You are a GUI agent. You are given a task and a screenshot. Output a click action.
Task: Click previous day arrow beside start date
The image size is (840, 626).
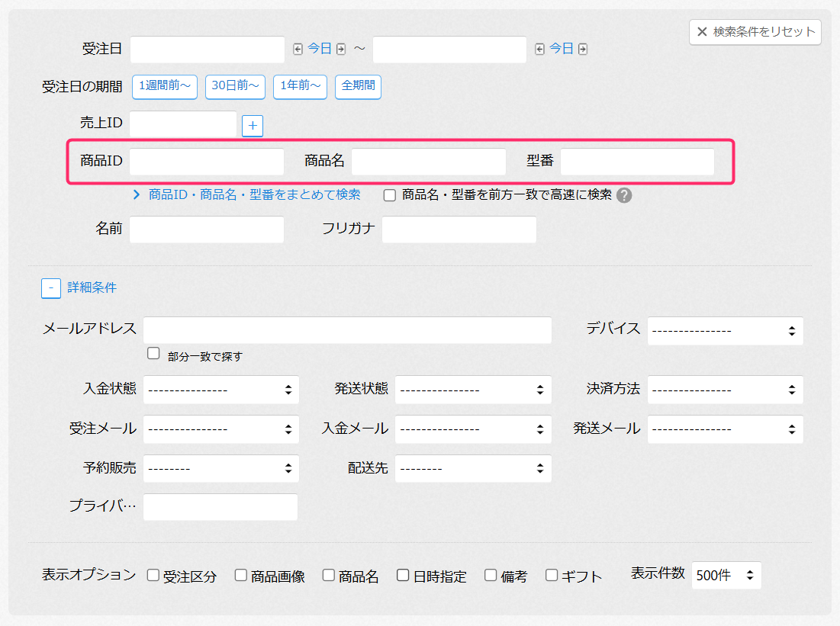[x=298, y=50]
